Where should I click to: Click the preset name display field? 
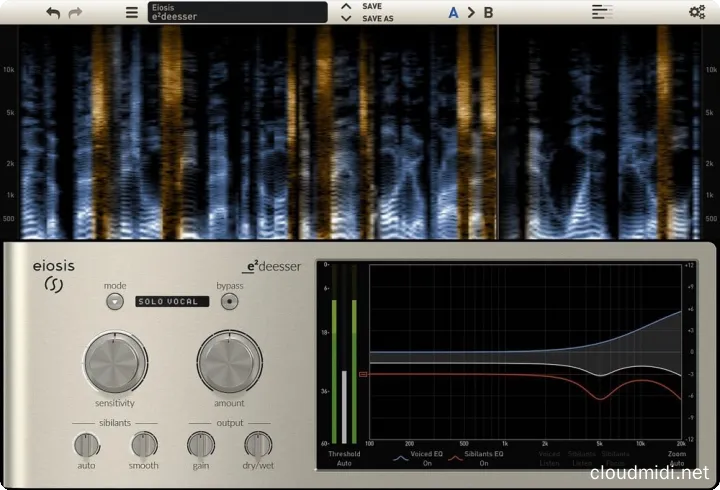pyautogui.click(x=237, y=13)
